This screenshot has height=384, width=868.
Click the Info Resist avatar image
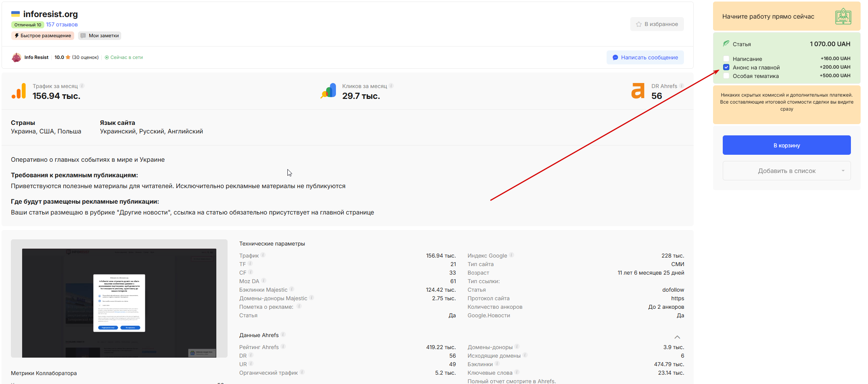click(x=16, y=57)
